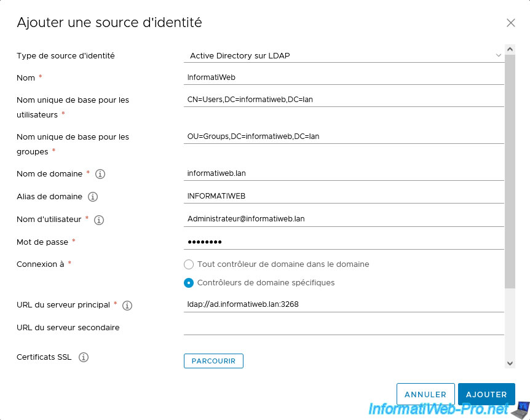530x420 pixels.
Task: Click info icon beside Alias de domaine
Action: (x=93, y=197)
